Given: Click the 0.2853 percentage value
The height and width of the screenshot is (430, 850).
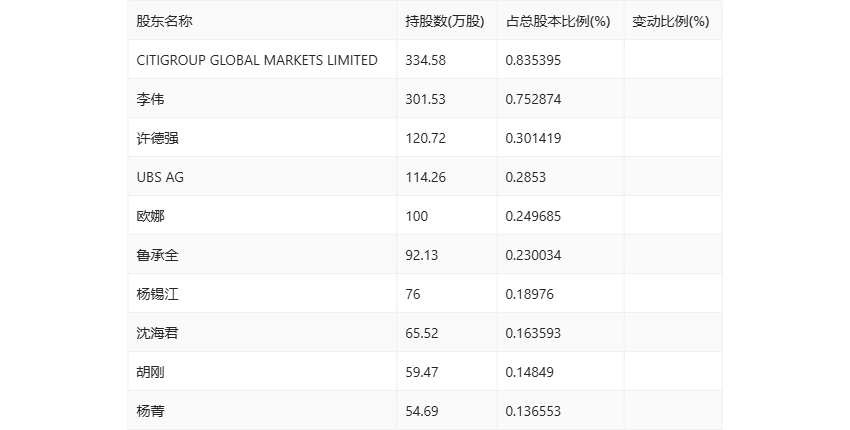Looking at the screenshot, I should [x=526, y=177].
